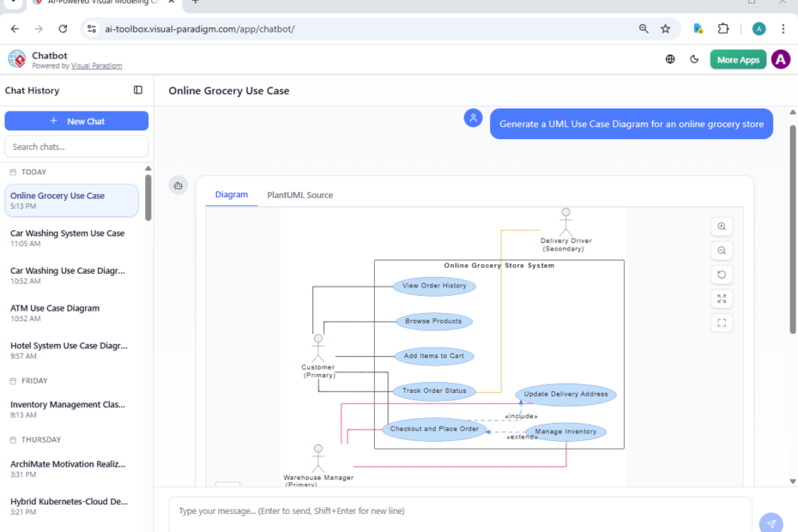Open the globe language selector
The height and width of the screenshot is (532, 798).
point(670,59)
